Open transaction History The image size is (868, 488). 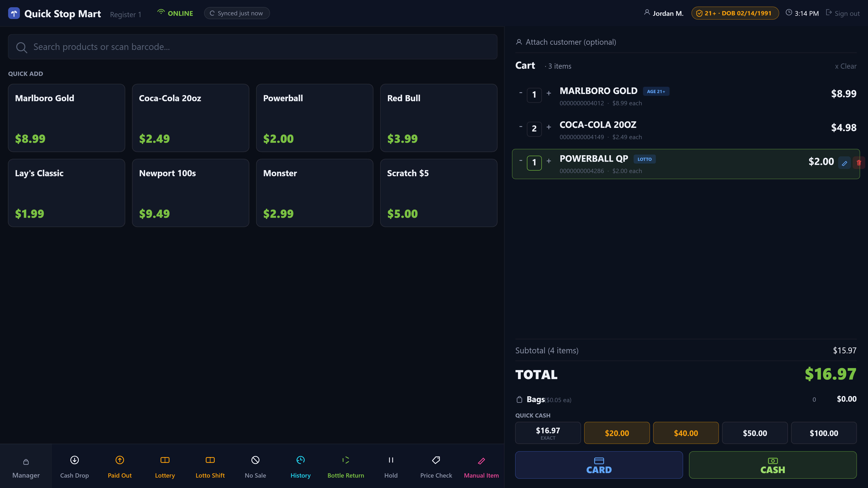click(301, 467)
